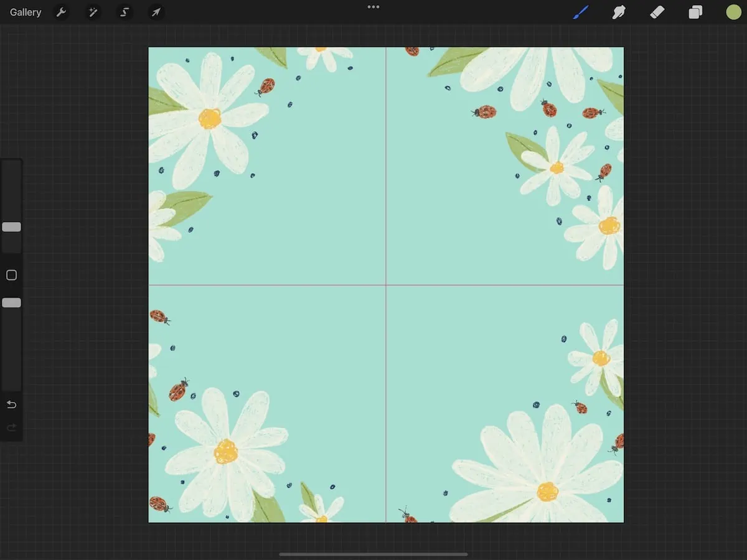Select the Eraser tool

[x=657, y=12]
